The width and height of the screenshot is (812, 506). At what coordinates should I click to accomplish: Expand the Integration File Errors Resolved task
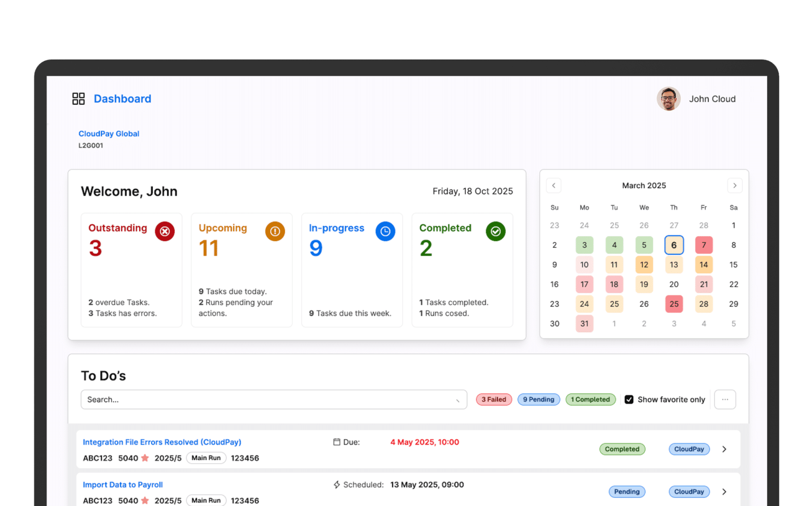(724, 449)
